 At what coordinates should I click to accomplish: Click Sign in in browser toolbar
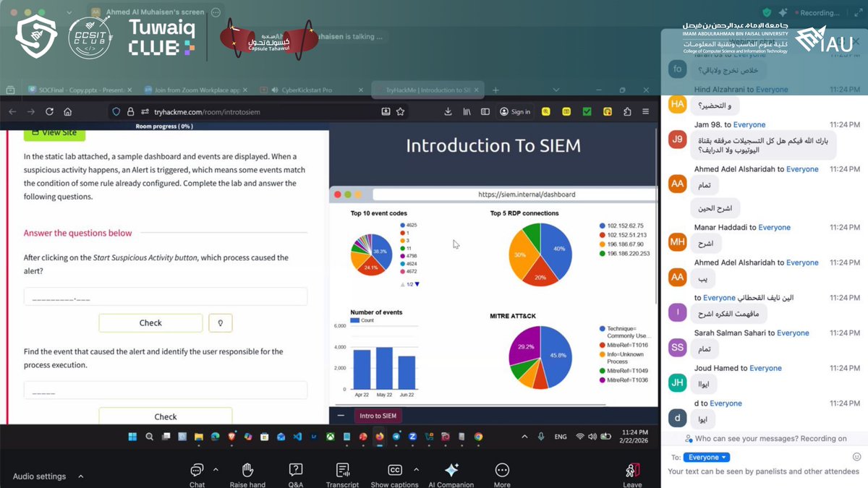[x=514, y=111]
